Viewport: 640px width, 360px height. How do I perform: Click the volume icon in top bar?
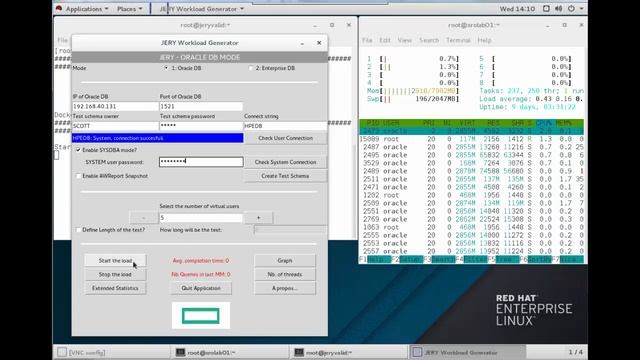click(x=558, y=9)
